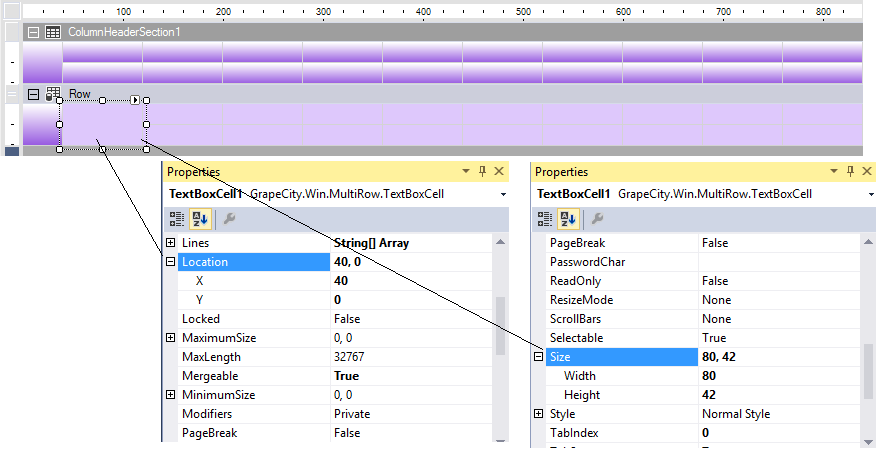
Task: Toggle auto-hide pin on right Properties panel
Action: [x=849, y=172]
